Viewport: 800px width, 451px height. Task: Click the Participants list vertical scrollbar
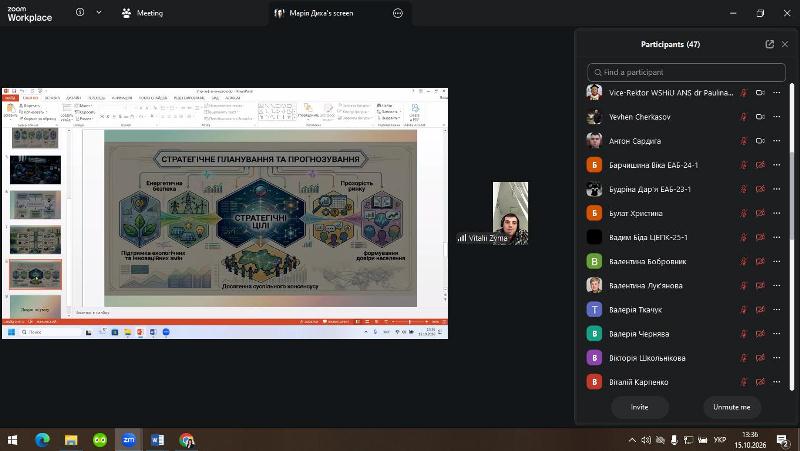pyautogui.click(x=791, y=237)
